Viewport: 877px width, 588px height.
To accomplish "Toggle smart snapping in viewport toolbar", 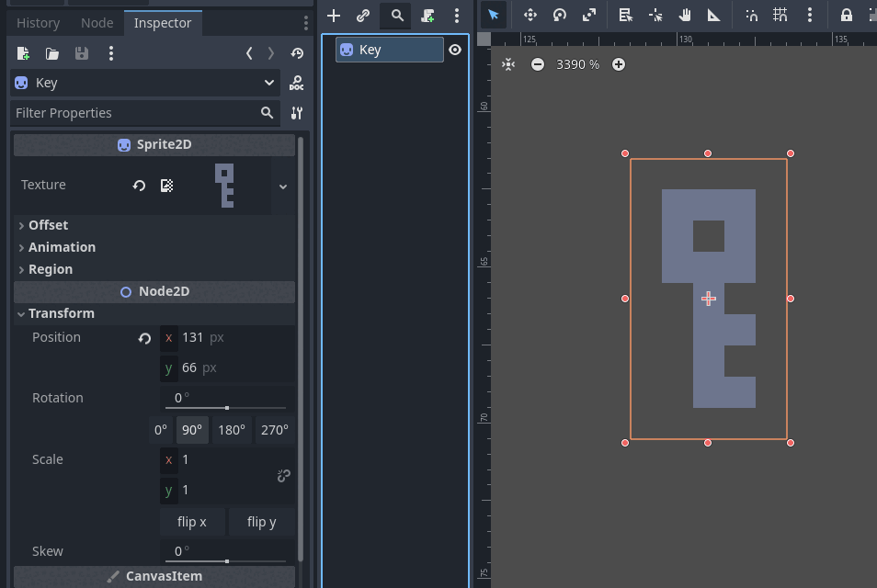I will pyautogui.click(x=751, y=15).
